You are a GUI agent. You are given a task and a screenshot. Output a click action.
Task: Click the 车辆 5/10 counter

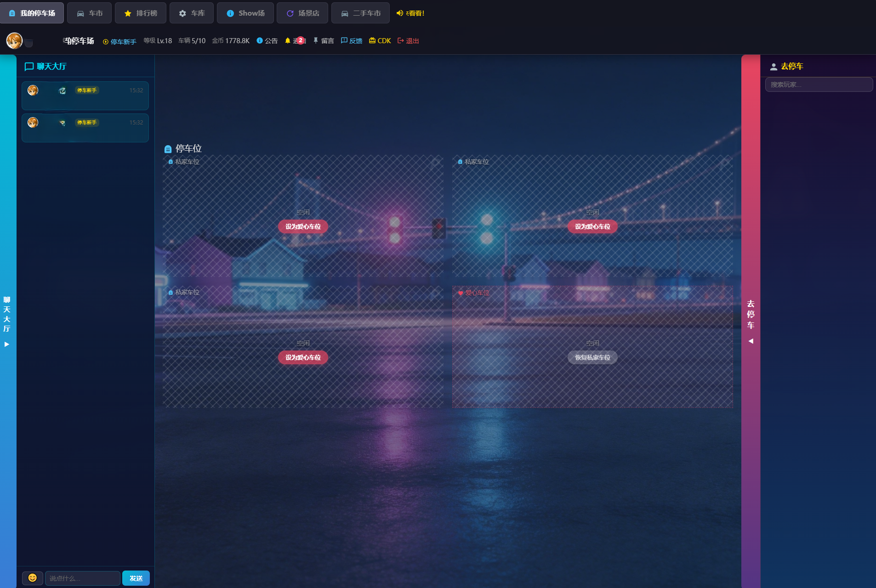click(192, 41)
